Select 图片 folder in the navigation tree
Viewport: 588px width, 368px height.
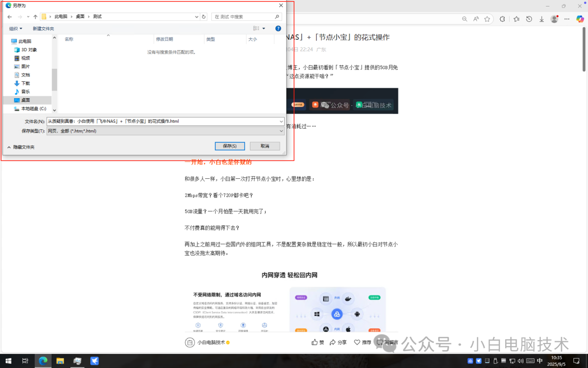26,67
